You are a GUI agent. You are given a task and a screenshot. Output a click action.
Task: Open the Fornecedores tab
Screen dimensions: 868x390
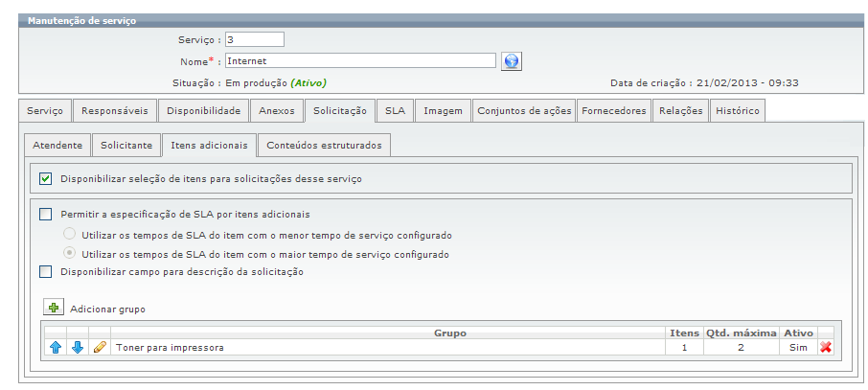pos(613,111)
